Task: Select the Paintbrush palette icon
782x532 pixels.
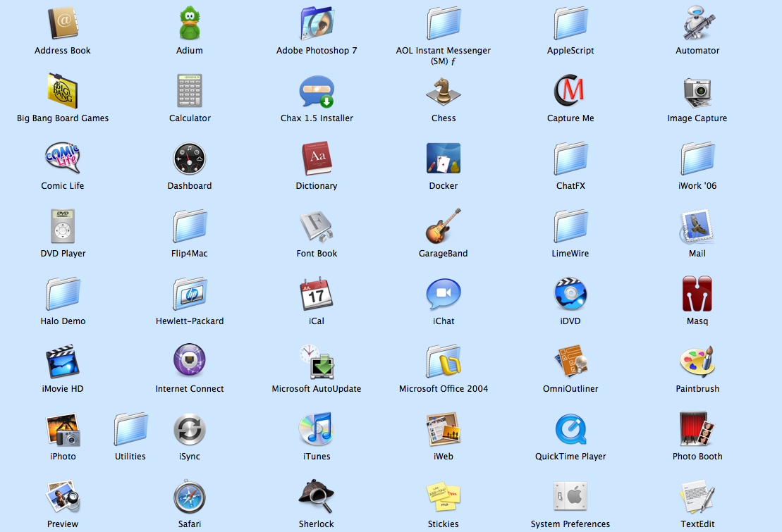Action: (697, 361)
